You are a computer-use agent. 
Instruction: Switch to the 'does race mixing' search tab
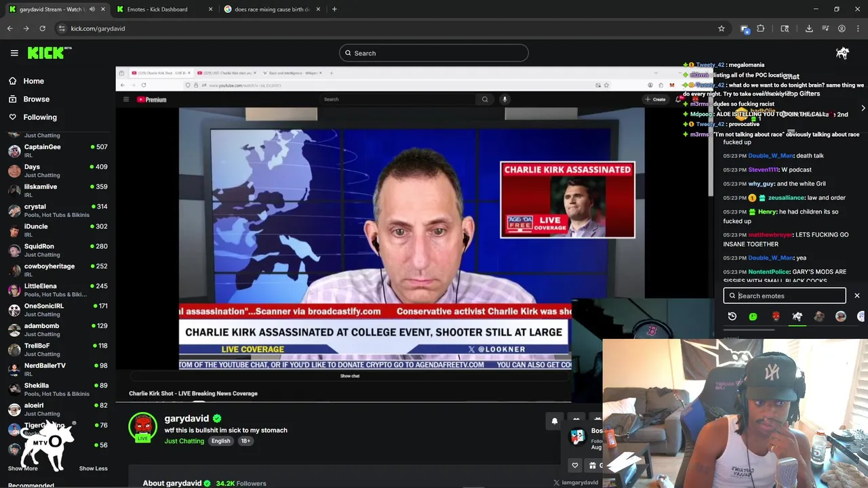tap(271, 9)
